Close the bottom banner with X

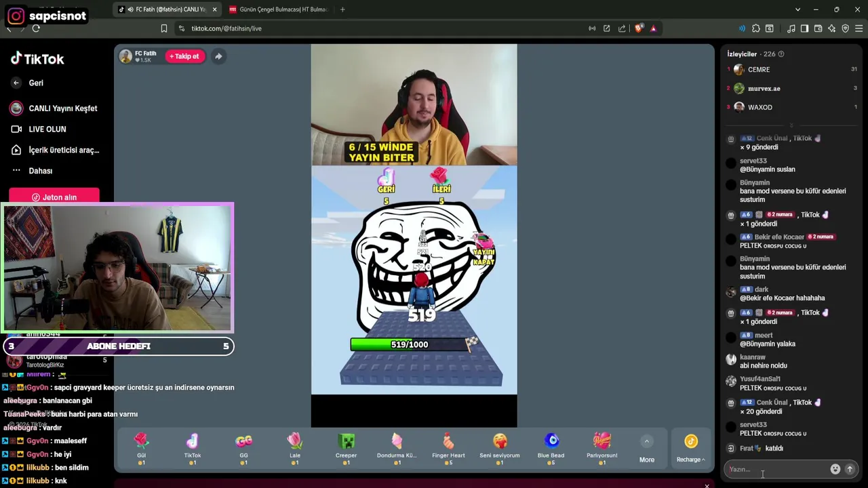pyautogui.click(x=707, y=485)
